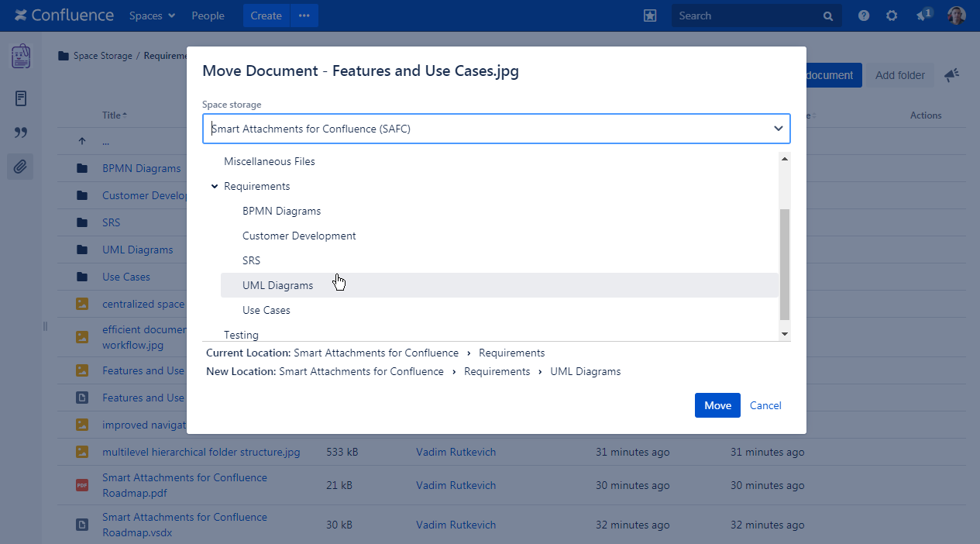This screenshot has width=980, height=544.
Task: Collapse the Requirements folder tree node
Action: [x=215, y=187]
